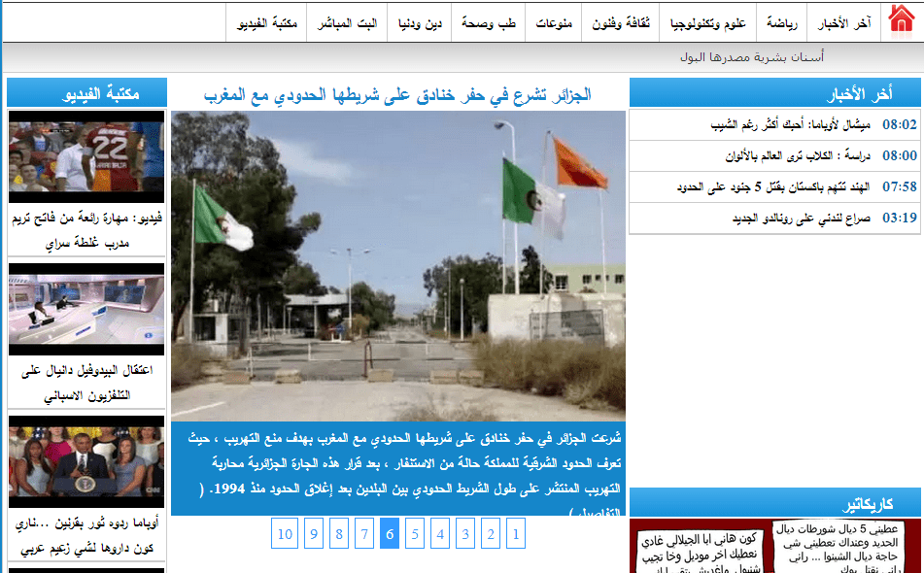Open the headline about الجزائر تشرع في حفر خنادق
This screenshot has width=924, height=573.
tap(397, 94)
